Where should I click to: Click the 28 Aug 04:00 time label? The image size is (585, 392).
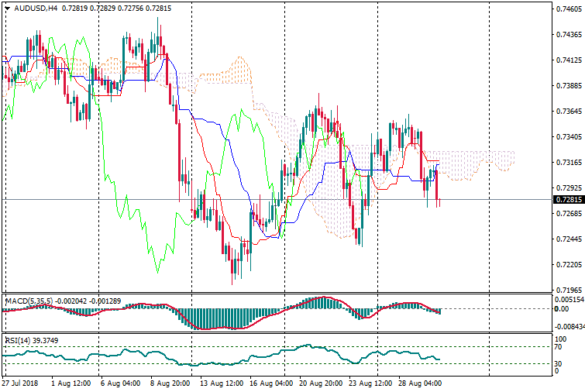point(422,383)
